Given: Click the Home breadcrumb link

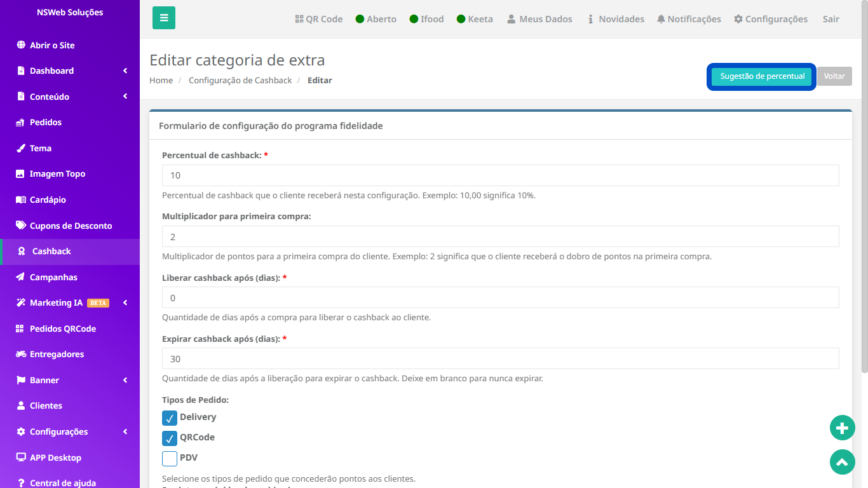Looking at the screenshot, I should (161, 80).
